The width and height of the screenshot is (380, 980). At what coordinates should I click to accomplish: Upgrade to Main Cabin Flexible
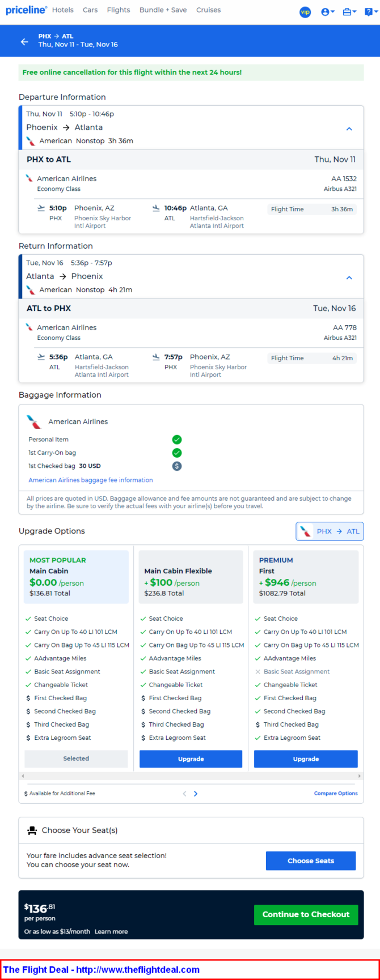point(191,759)
